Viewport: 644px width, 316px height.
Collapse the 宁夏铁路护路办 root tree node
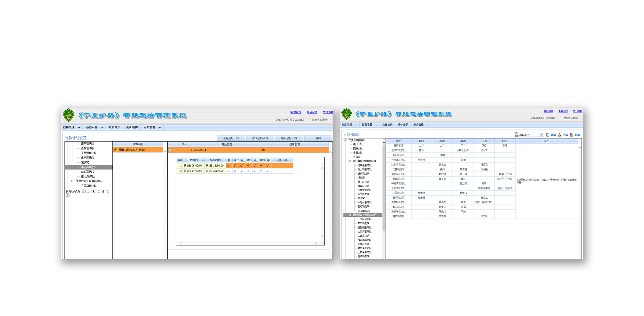(x=345, y=140)
